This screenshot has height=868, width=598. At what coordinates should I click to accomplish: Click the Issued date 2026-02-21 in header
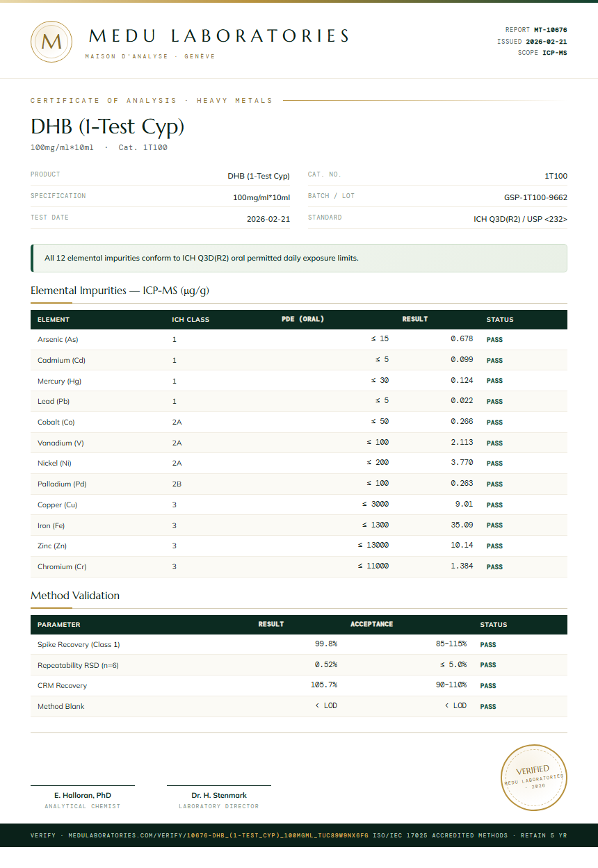click(x=547, y=42)
